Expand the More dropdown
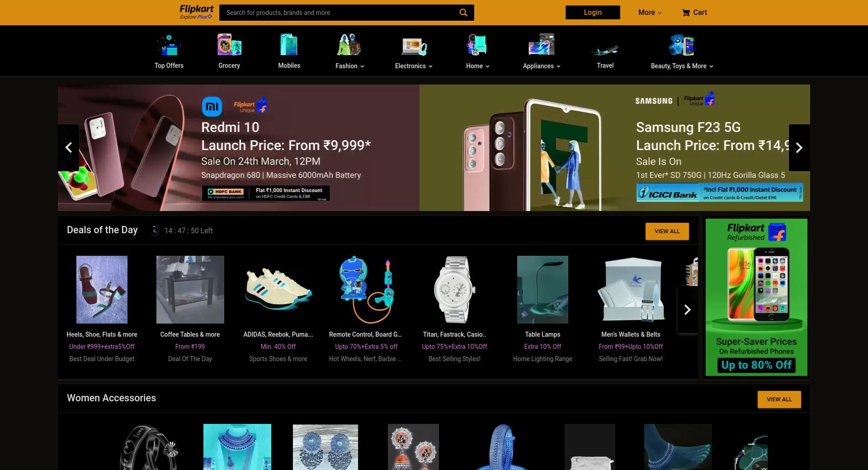The width and height of the screenshot is (868, 470). click(x=650, y=13)
